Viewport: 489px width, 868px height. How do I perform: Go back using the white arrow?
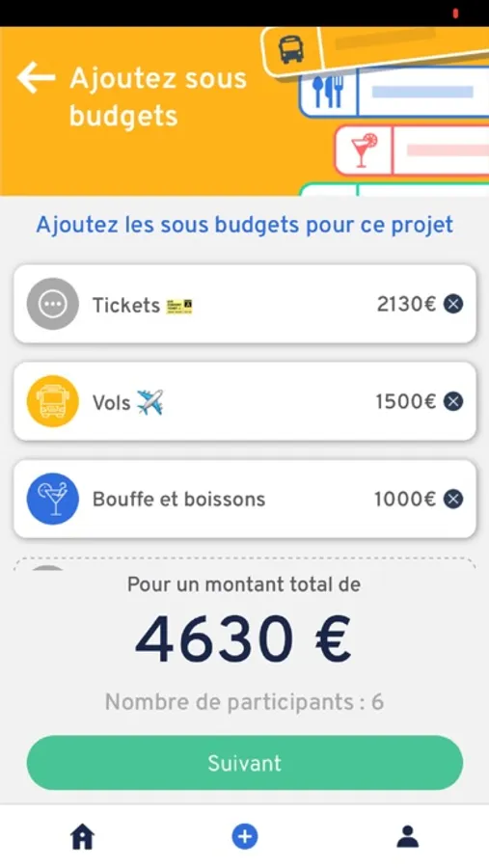[x=36, y=77]
